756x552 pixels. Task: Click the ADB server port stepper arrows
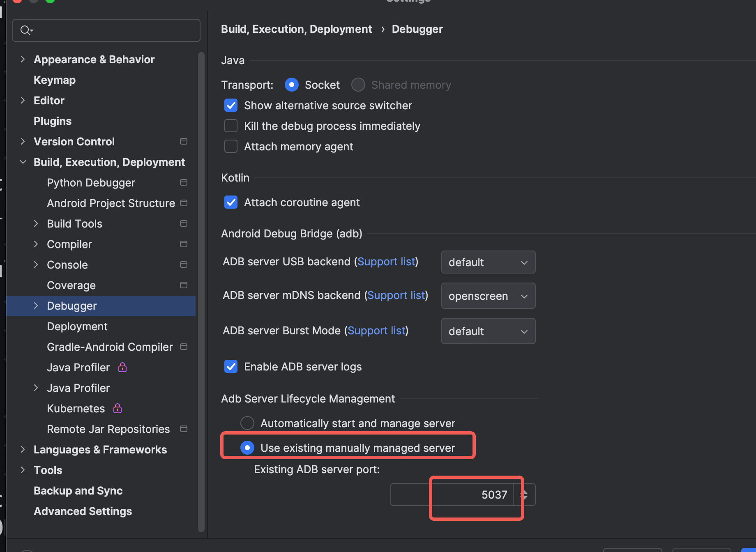point(524,494)
